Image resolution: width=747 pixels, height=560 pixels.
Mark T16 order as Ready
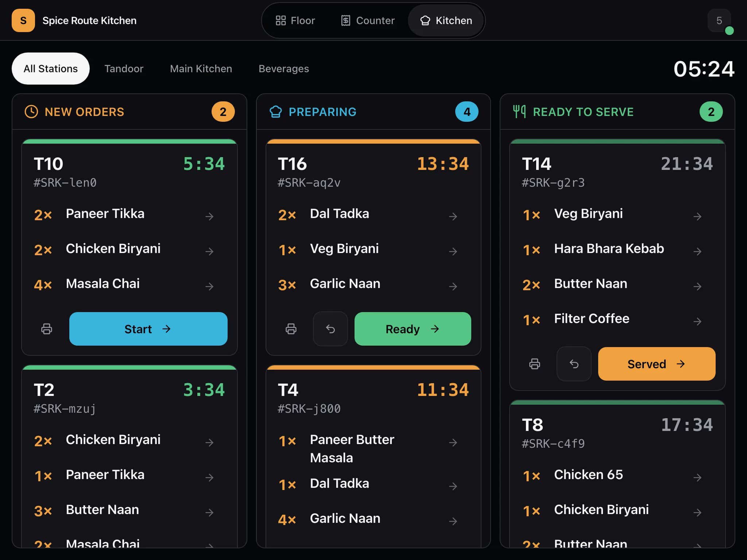point(413,329)
